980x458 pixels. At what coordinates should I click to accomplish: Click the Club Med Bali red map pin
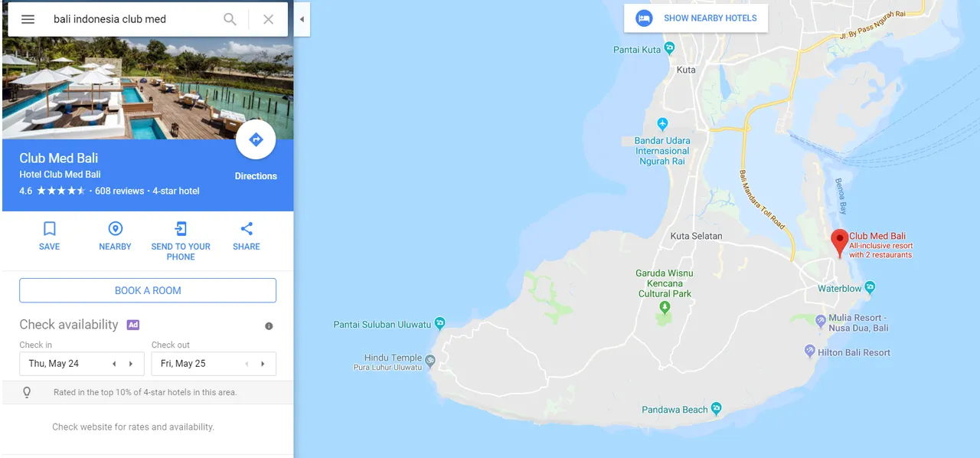[840, 243]
